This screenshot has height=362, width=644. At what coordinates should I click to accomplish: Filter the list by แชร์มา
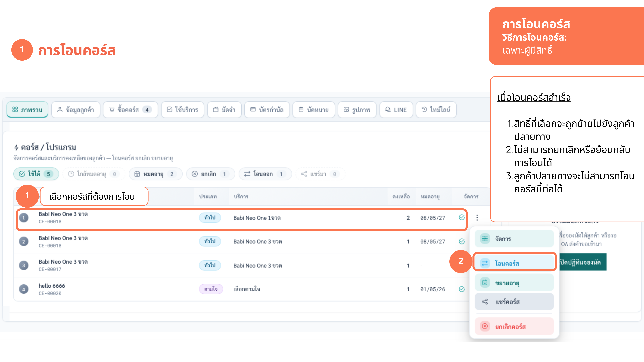[320, 174]
